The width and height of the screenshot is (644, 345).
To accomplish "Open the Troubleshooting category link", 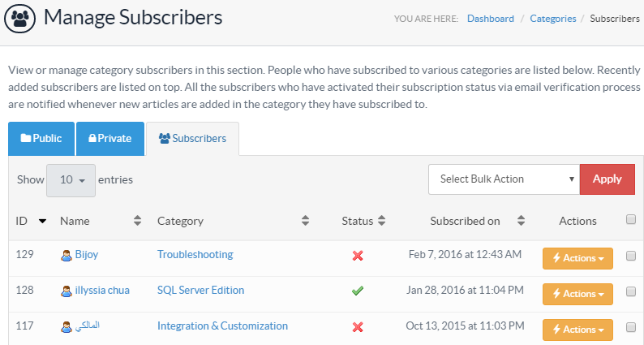I will click(x=195, y=255).
